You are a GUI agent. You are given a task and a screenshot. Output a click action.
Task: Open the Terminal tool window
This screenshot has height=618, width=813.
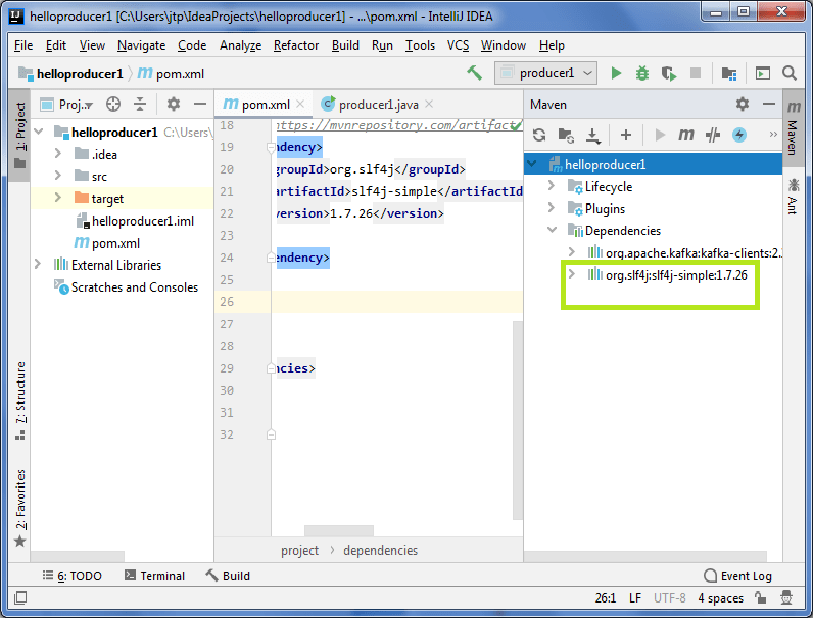[x=155, y=576]
